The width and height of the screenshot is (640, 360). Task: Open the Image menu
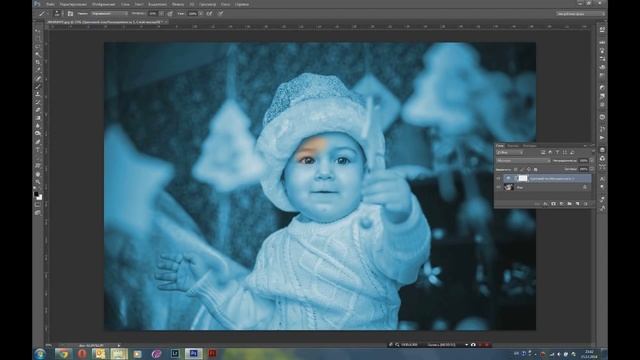103,4
